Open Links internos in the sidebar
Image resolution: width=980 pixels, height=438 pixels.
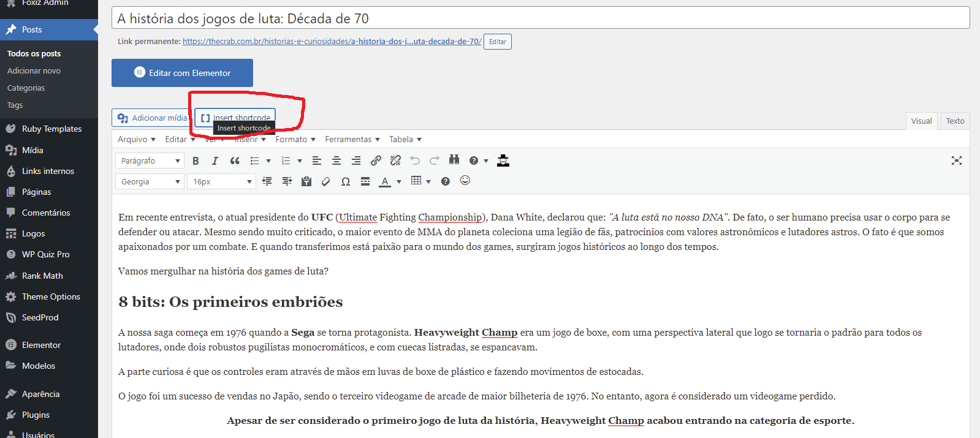point(49,171)
